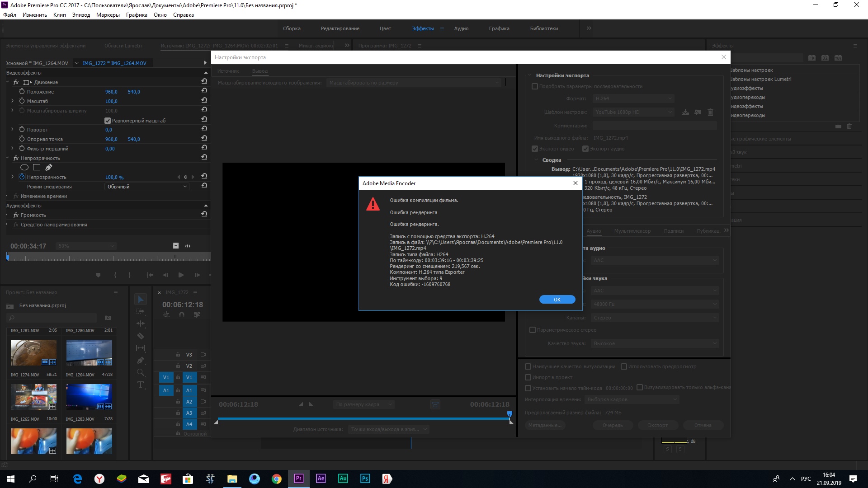Click the Метаданные button
The height and width of the screenshot is (488, 868).
pyautogui.click(x=545, y=425)
